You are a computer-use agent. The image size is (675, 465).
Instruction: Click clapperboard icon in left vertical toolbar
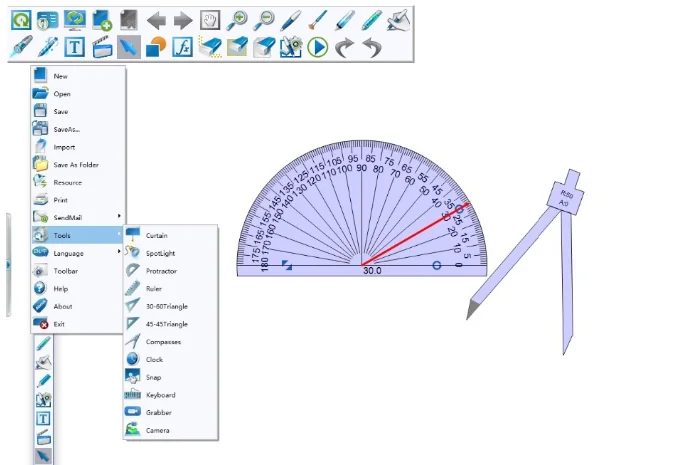pos(43,437)
